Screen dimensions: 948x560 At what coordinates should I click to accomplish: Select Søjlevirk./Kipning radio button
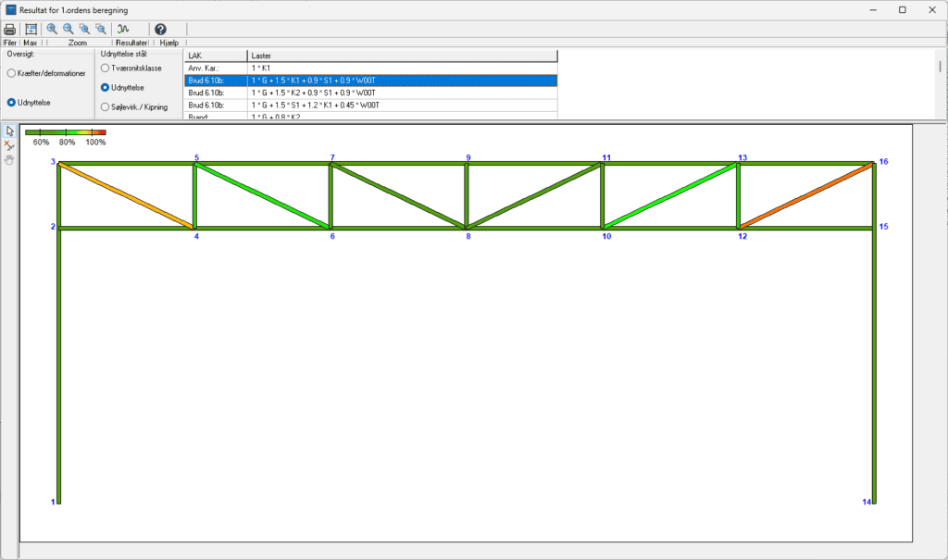pyautogui.click(x=106, y=106)
